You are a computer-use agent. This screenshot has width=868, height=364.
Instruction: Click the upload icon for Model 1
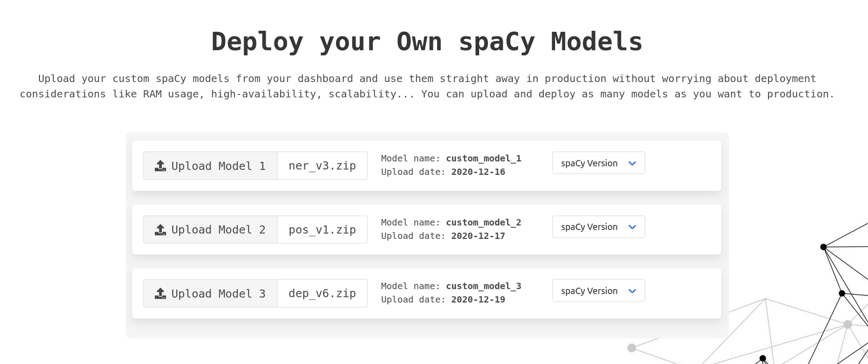(161, 166)
